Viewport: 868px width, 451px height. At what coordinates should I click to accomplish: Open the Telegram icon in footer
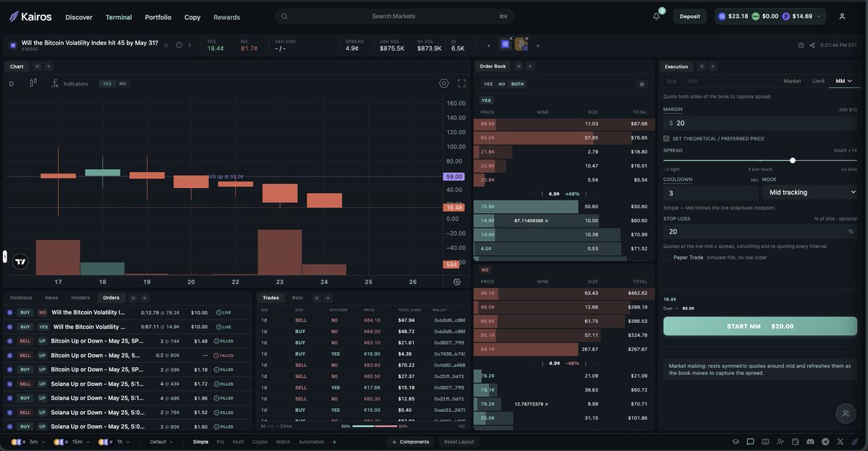click(x=825, y=442)
